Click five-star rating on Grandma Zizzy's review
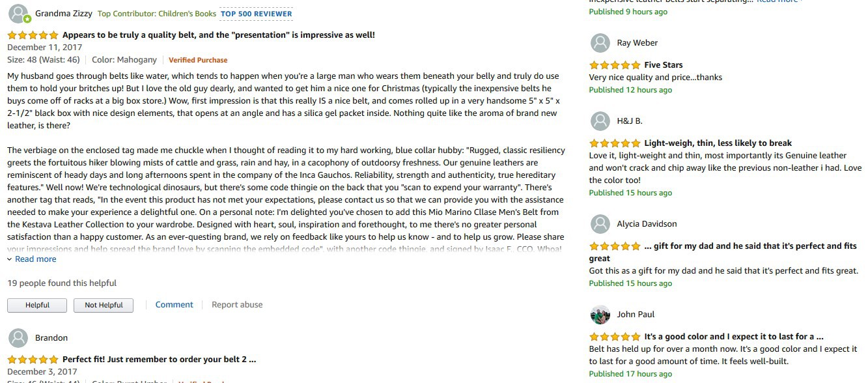Viewport: 868px width, 383px height. [x=33, y=35]
